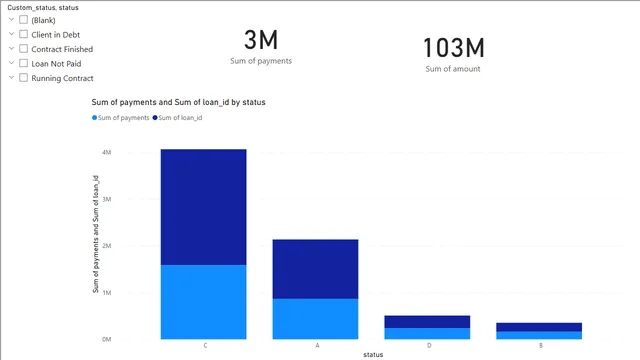Select the dark blue segment of bar A
The width and height of the screenshot is (640, 360).
(x=316, y=269)
